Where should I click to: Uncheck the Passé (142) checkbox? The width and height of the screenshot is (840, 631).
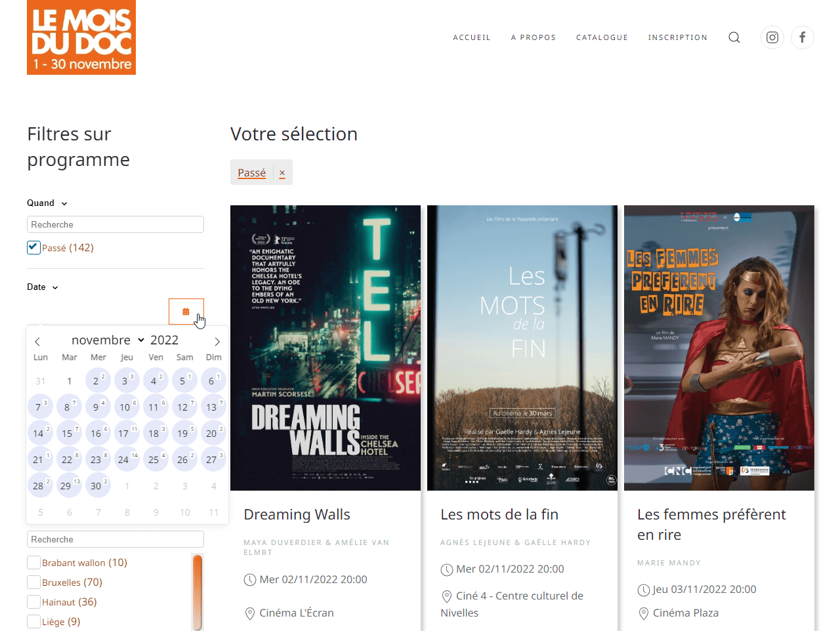[x=33, y=247]
